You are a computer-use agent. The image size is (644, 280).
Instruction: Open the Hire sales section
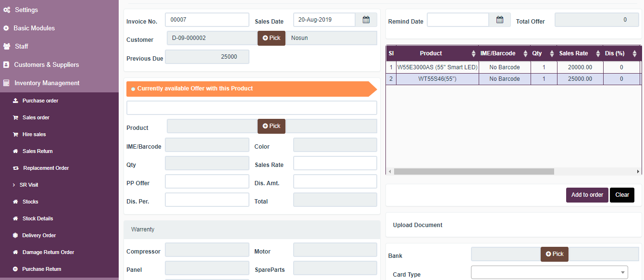coord(34,134)
